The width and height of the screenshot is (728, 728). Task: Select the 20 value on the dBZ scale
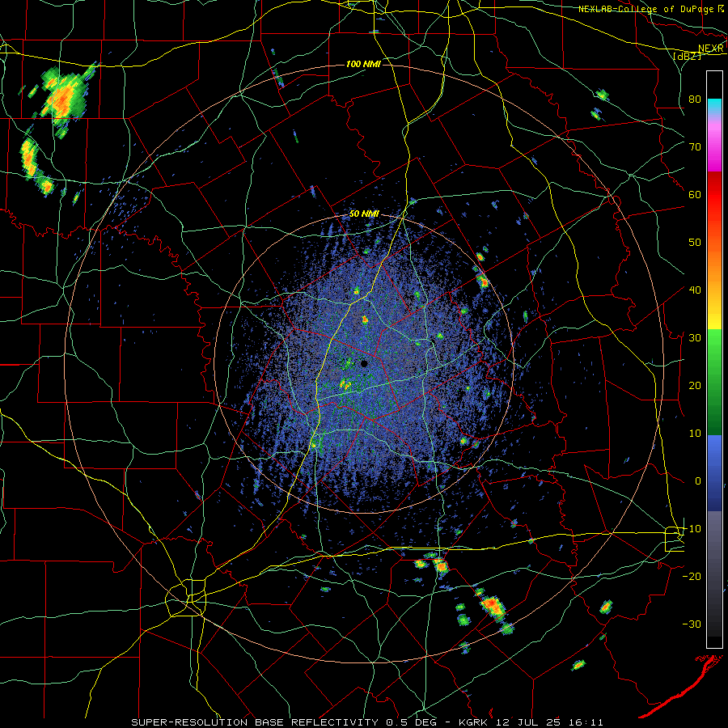695,385
